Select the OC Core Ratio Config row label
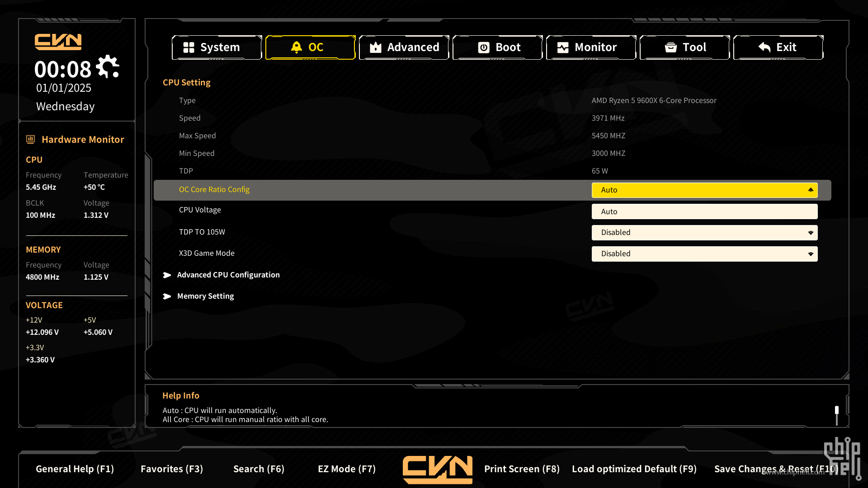 [214, 190]
